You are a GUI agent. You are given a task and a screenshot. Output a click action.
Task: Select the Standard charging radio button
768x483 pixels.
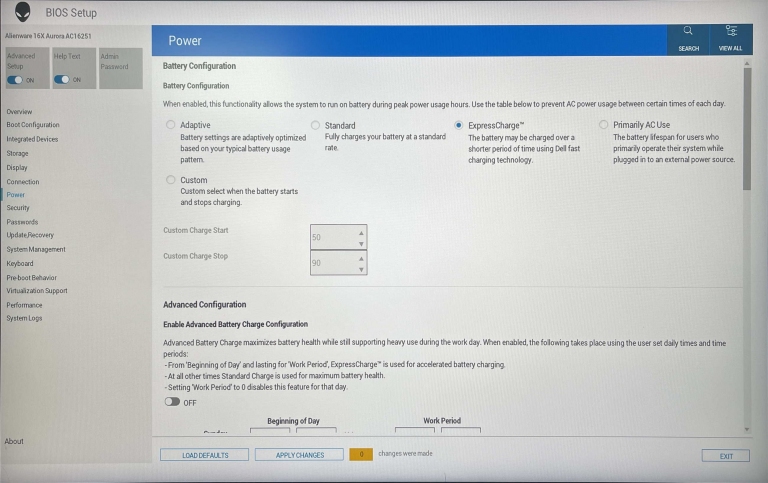(315, 125)
